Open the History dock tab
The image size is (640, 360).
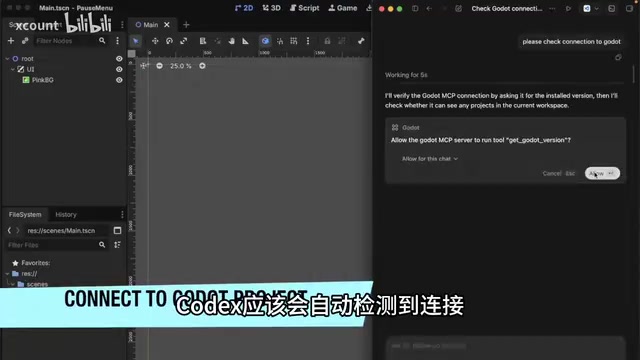pos(66,215)
